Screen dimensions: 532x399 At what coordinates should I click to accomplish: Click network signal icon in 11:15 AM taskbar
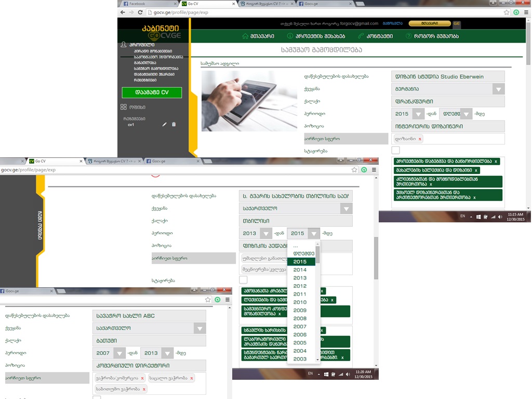[493, 217]
